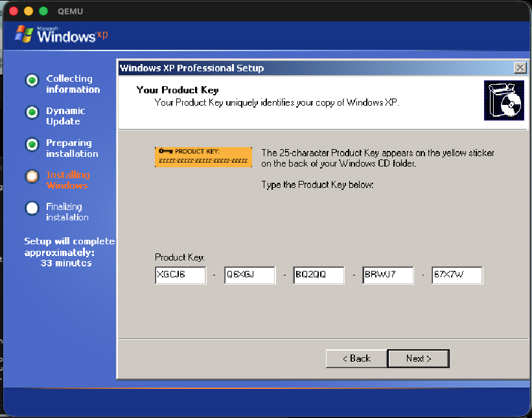Click the Product Key: field label

click(x=180, y=257)
